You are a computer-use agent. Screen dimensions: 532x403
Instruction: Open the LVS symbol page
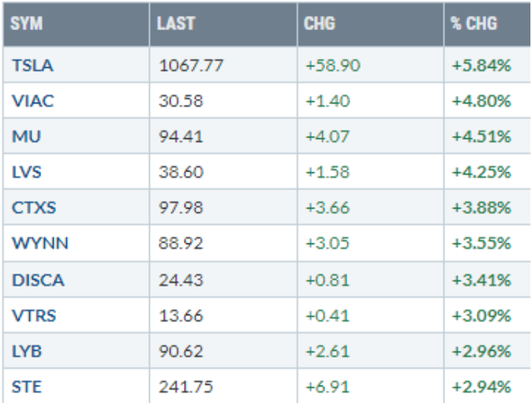[x=27, y=172]
